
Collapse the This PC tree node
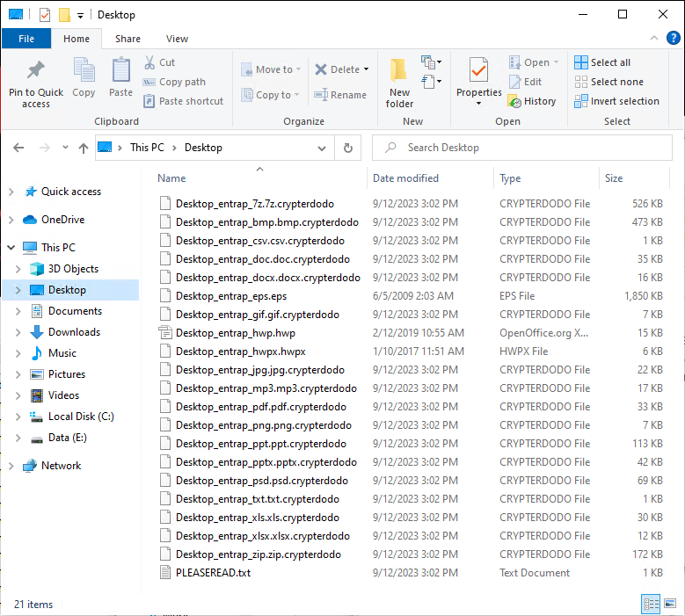tap(11, 248)
